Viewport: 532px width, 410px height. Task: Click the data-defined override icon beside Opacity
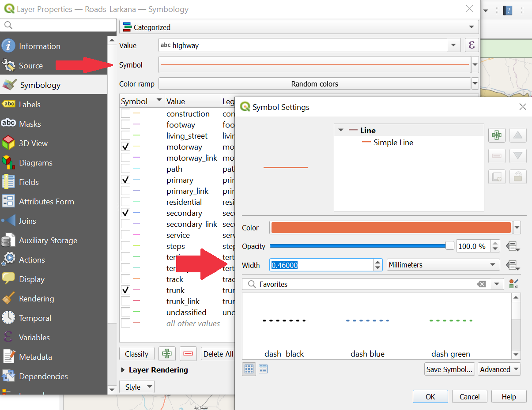(x=513, y=246)
